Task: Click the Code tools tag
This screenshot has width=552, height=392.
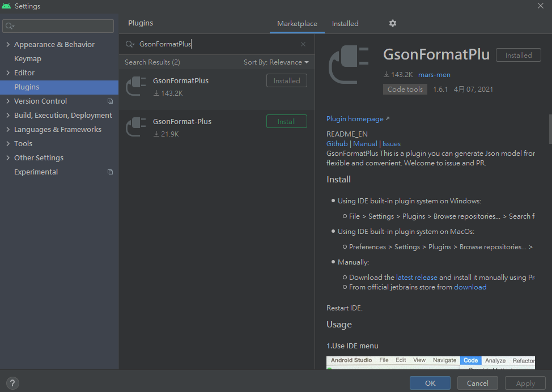Action: [x=405, y=90]
